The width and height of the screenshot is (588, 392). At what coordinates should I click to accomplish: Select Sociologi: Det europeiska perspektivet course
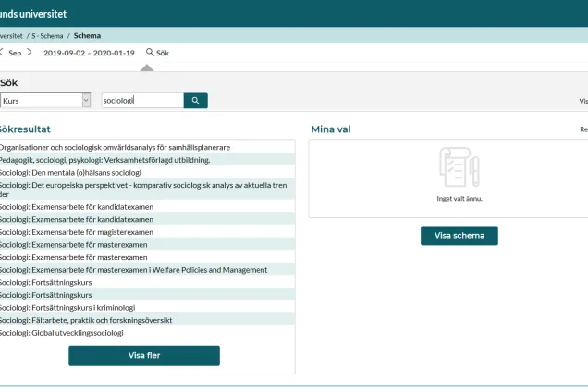143,185
